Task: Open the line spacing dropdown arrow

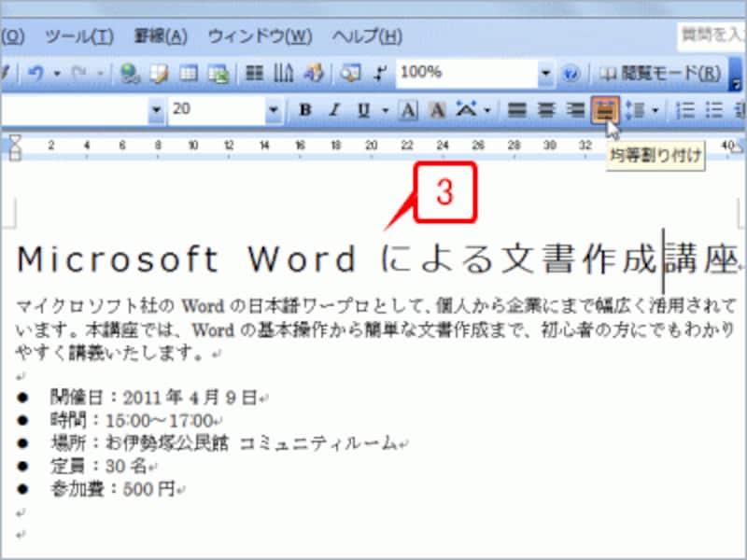Action: pos(655,110)
